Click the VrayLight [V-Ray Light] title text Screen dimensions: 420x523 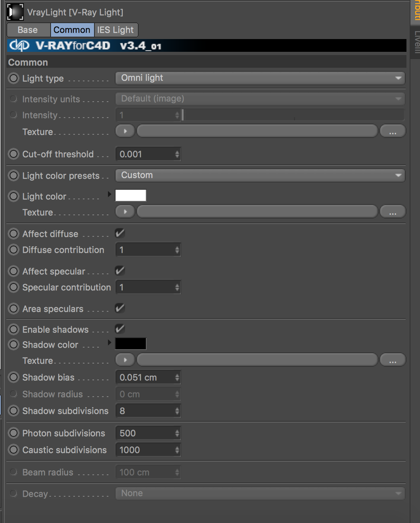pyautogui.click(x=75, y=12)
